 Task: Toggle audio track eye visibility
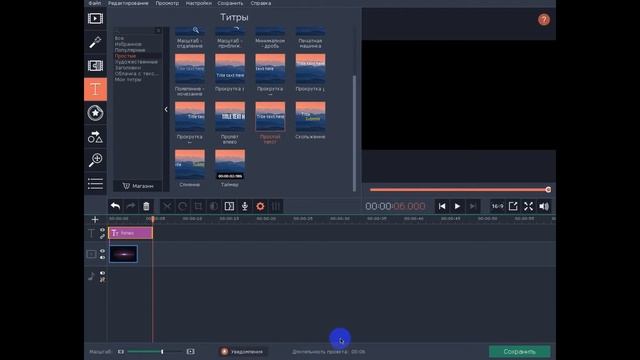point(102,273)
